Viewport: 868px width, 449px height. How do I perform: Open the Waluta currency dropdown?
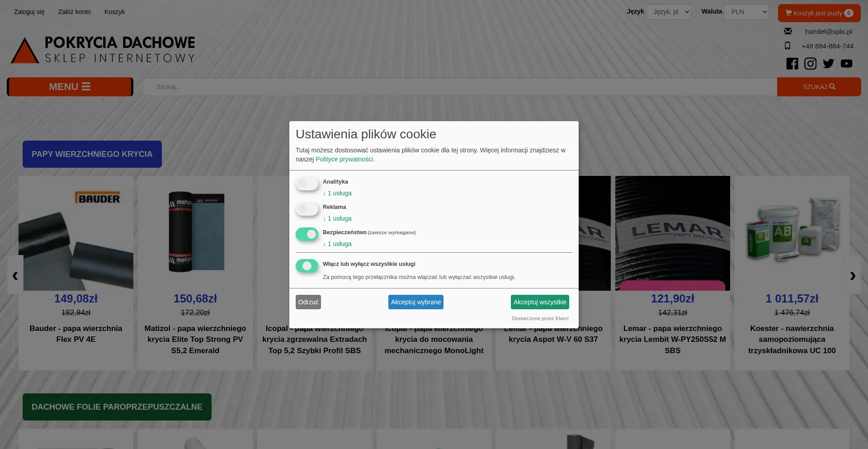click(746, 12)
